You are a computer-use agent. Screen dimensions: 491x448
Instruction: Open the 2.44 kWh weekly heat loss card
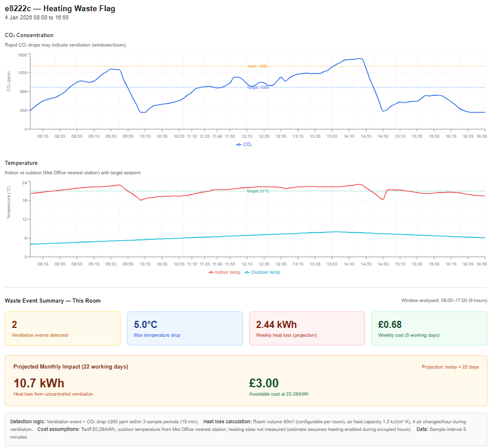[x=306, y=328]
